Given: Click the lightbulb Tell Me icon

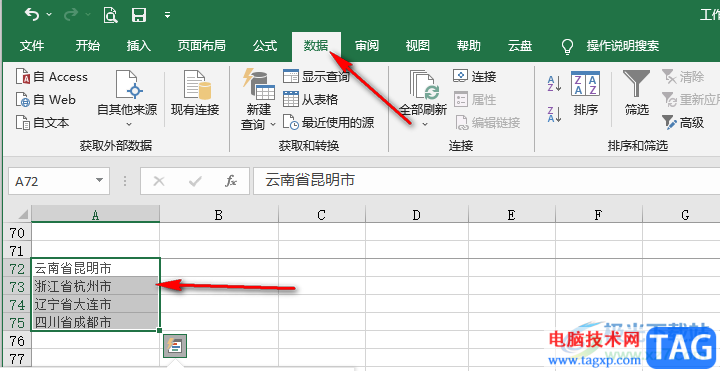Looking at the screenshot, I should 568,46.
